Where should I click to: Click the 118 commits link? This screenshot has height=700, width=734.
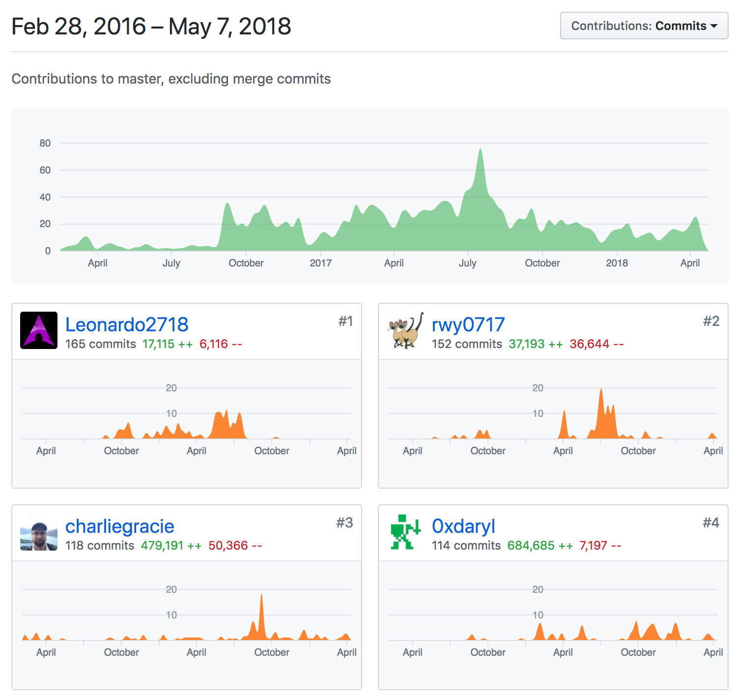(x=100, y=546)
